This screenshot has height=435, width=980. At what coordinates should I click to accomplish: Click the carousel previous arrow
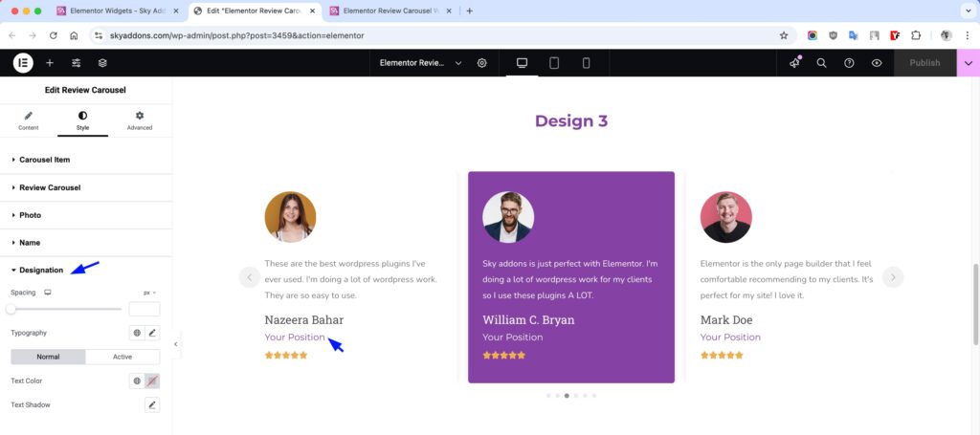[x=250, y=277]
